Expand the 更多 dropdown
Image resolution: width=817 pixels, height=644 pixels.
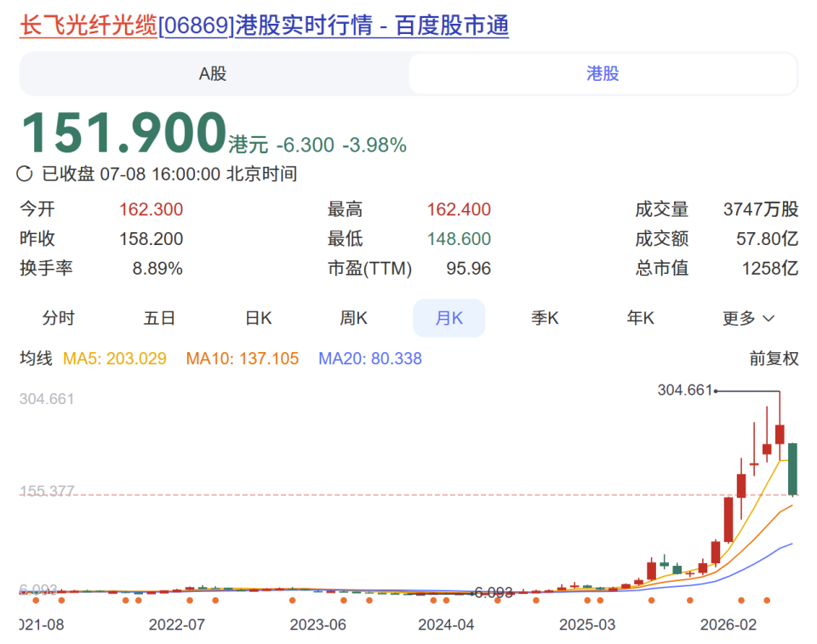coord(748,318)
